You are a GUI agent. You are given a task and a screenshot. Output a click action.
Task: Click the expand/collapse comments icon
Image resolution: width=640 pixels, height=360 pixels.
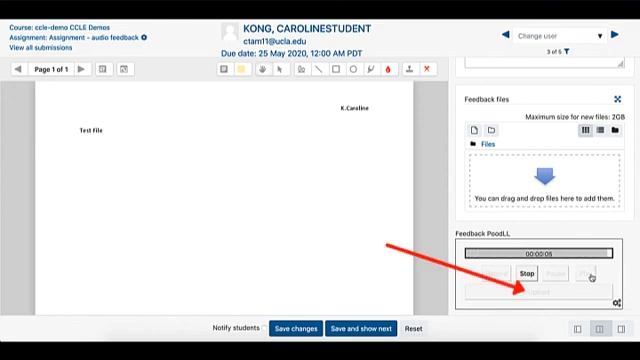pyautogui.click(x=124, y=69)
